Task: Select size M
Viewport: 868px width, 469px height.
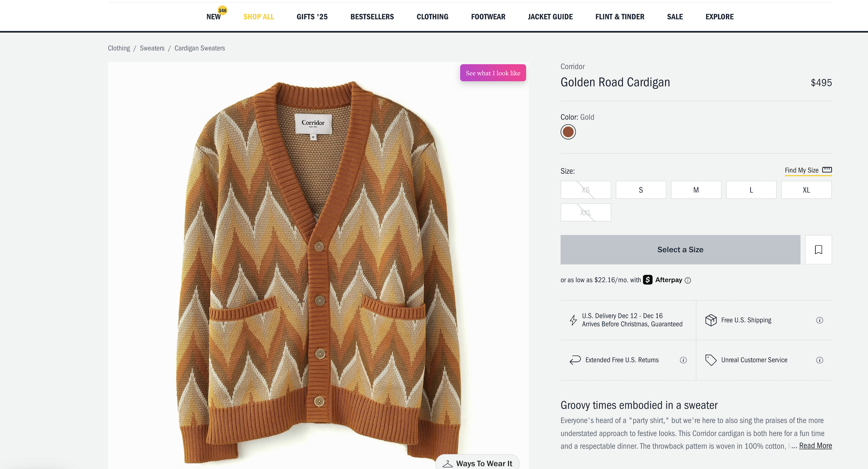Action: [696, 190]
